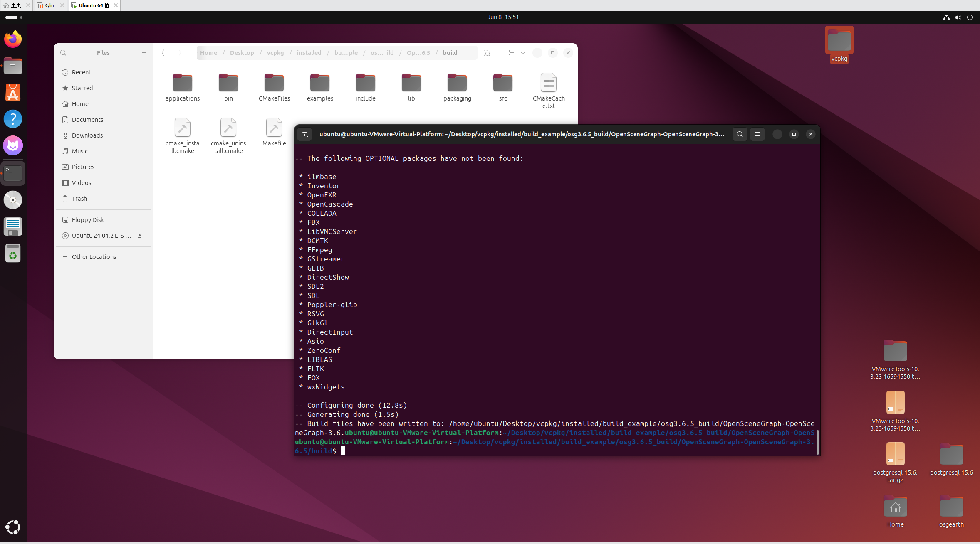
Task: Expand the view options dropdown arrow
Action: (x=523, y=53)
